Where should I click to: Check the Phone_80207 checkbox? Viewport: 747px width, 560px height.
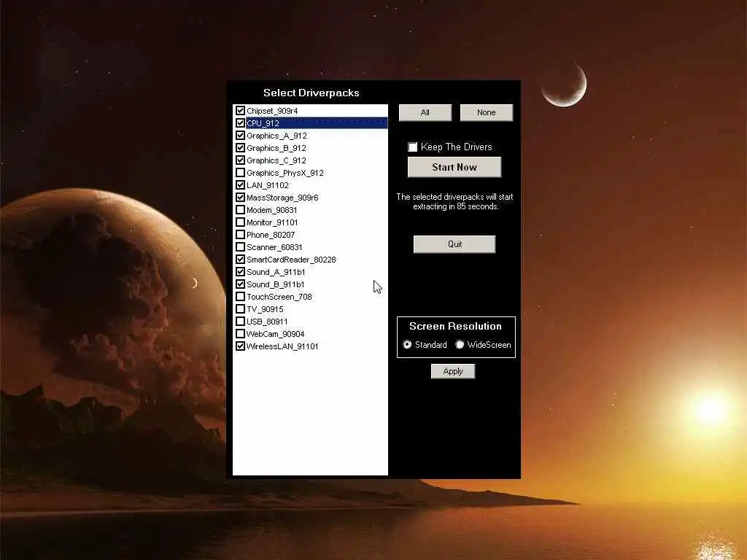coord(240,234)
